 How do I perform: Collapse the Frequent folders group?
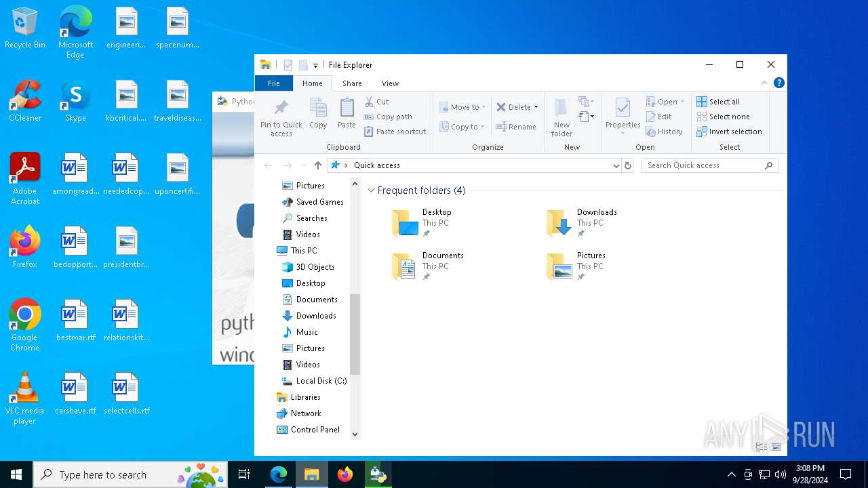(371, 190)
